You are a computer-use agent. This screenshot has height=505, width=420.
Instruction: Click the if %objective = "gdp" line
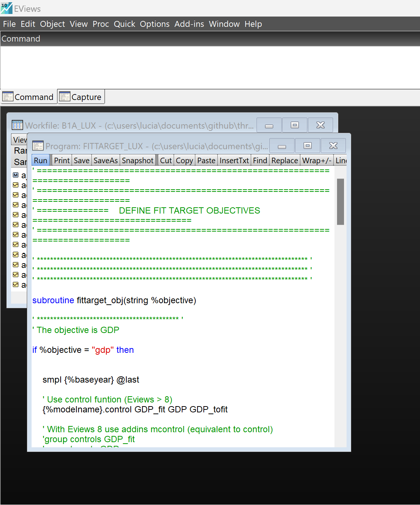point(83,350)
